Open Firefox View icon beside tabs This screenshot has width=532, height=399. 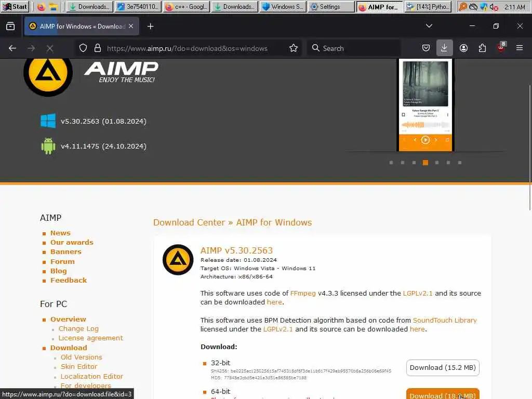tap(10, 26)
